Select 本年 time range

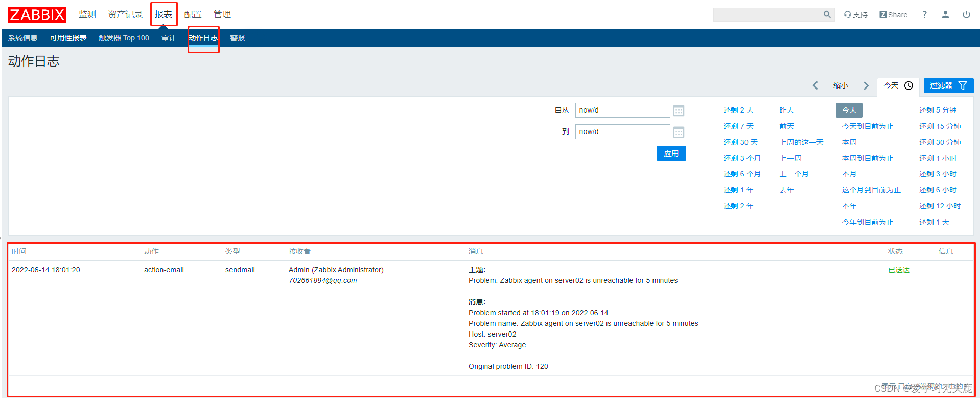coord(849,206)
